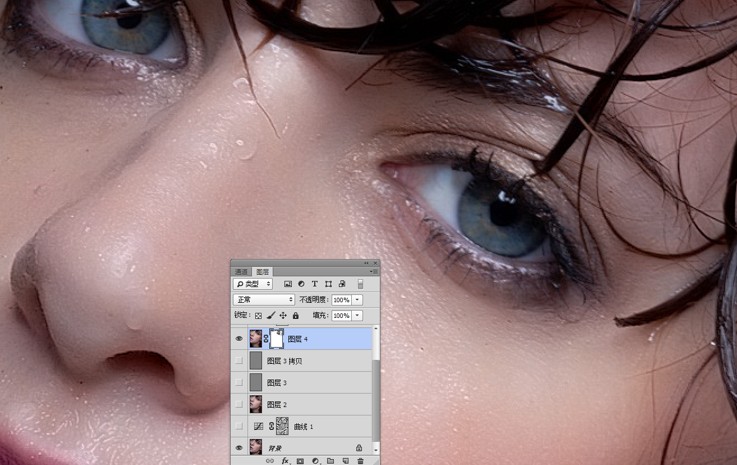Toggle mask link icon on 曲线 1
The width and height of the screenshot is (737, 465).
click(x=271, y=426)
